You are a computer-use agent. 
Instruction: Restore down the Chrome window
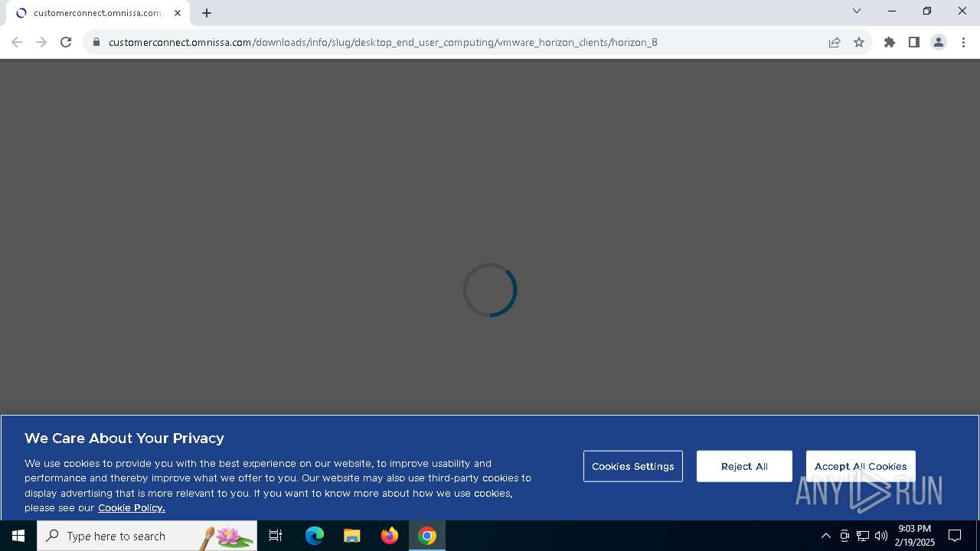coord(927,11)
